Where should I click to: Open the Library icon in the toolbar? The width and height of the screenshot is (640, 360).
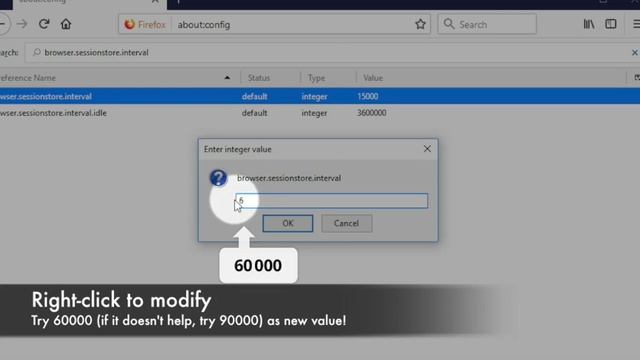click(589, 24)
